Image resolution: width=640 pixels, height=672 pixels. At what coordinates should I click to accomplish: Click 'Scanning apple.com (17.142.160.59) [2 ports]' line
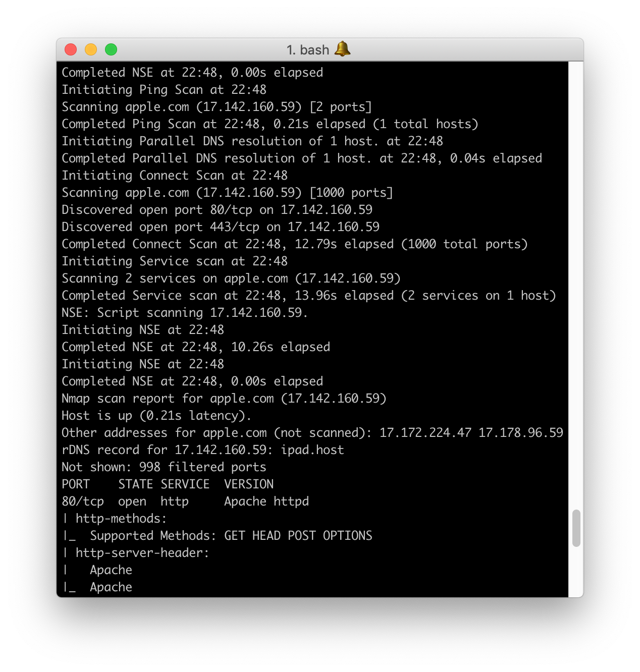click(217, 107)
